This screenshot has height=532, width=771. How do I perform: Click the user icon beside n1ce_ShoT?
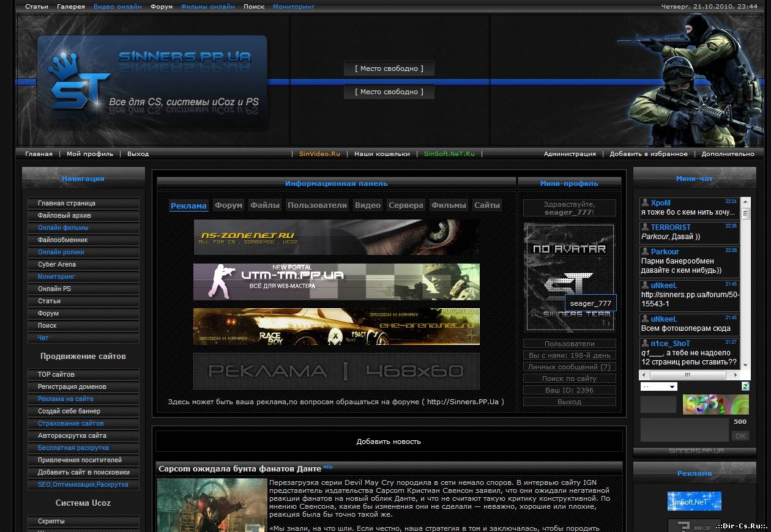point(645,343)
